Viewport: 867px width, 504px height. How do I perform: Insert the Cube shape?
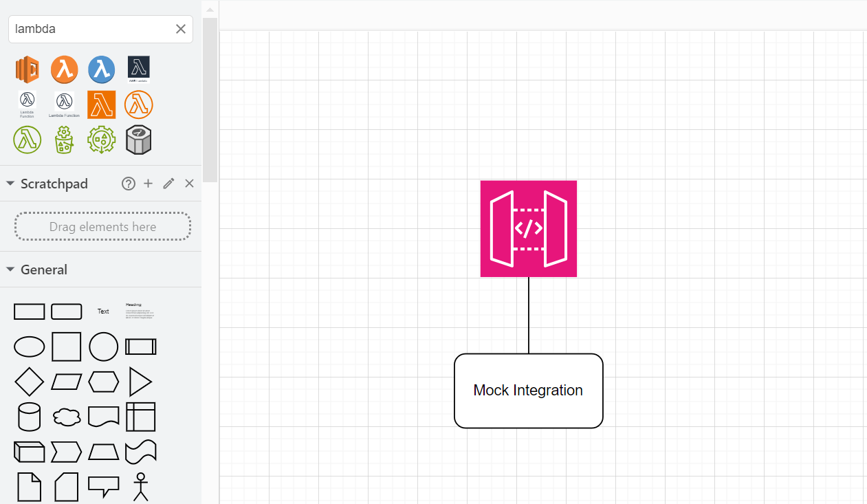pyautogui.click(x=30, y=452)
